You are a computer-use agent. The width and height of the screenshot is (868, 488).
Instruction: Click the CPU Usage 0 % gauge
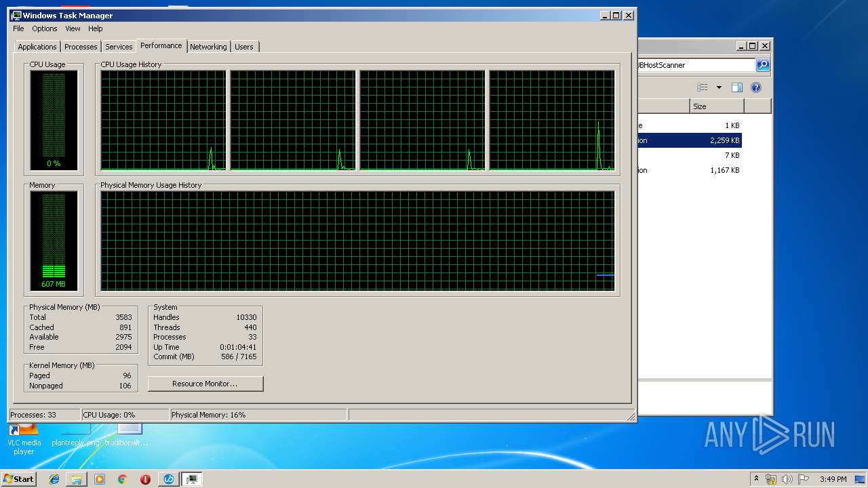(54, 120)
